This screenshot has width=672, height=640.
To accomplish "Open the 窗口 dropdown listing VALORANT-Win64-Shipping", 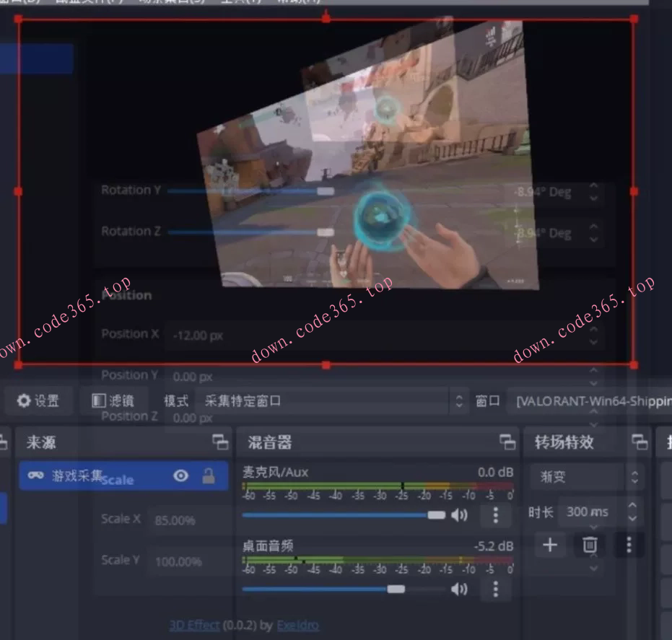I will tap(589, 401).
